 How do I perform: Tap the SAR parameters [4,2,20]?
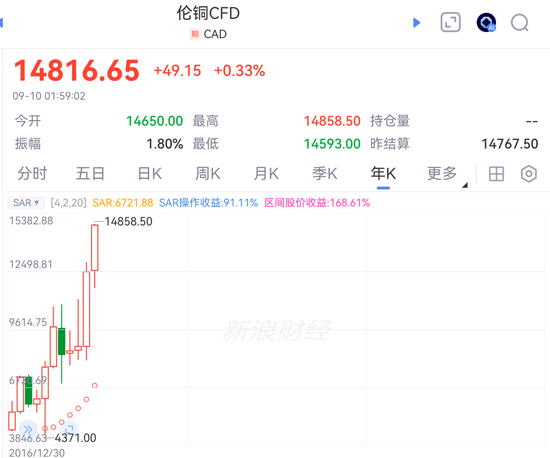pyautogui.click(x=68, y=203)
